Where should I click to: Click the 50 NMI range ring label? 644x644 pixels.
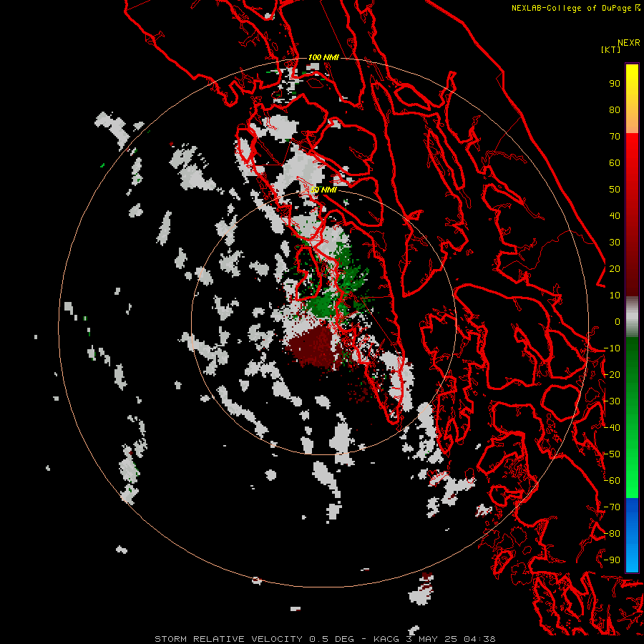[324, 190]
